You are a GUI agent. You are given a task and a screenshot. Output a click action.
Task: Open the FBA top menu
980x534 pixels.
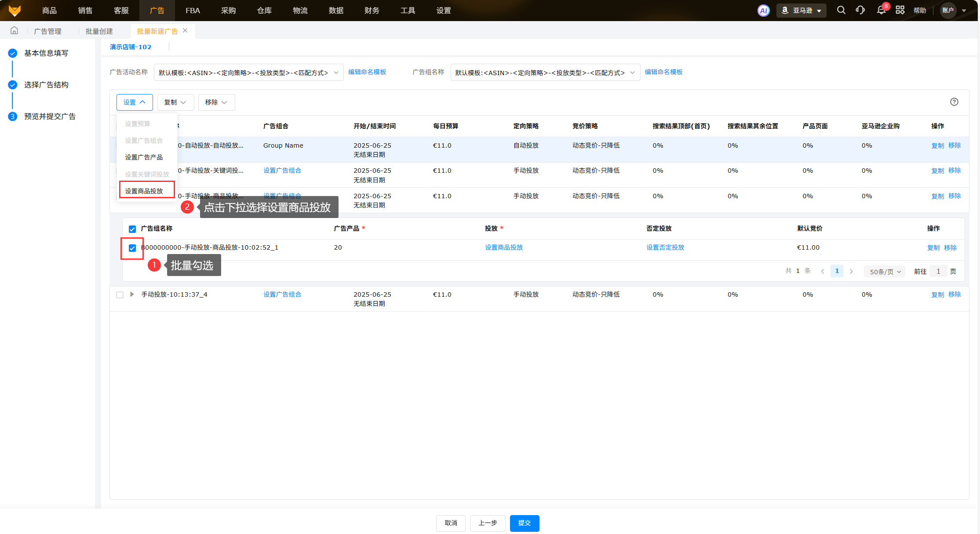click(x=193, y=11)
